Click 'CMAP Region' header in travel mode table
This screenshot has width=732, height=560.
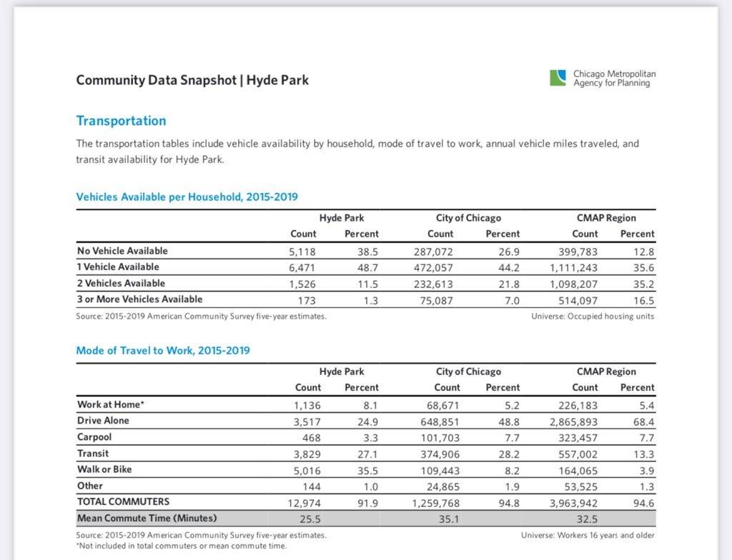tap(606, 371)
